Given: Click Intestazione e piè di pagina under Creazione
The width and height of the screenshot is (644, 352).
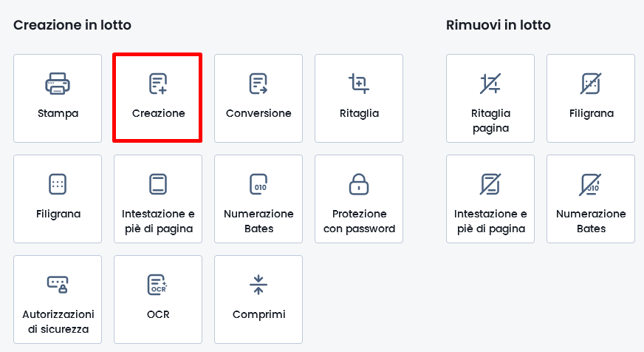Looking at the screenshot, I should [x=158, y=199].
